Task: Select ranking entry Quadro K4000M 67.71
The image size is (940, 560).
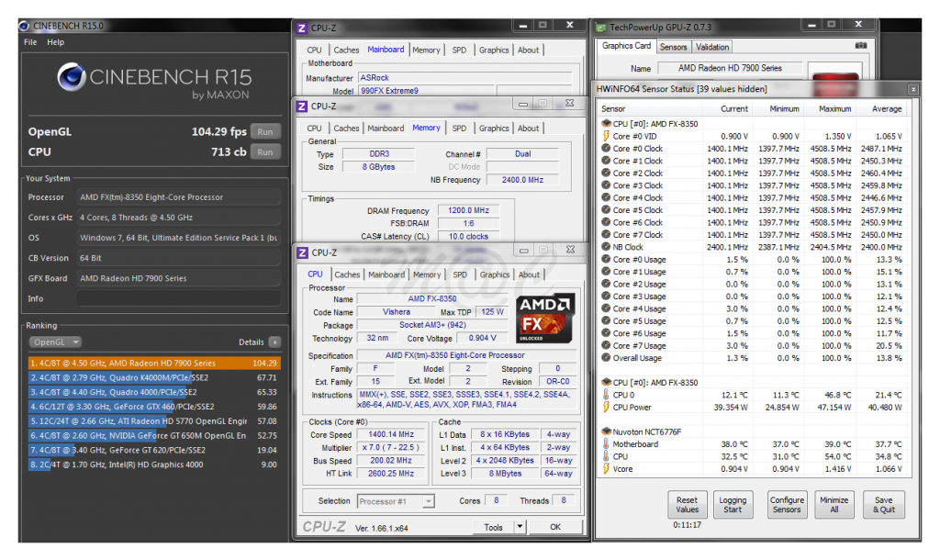Action: [x=154, y=377]
